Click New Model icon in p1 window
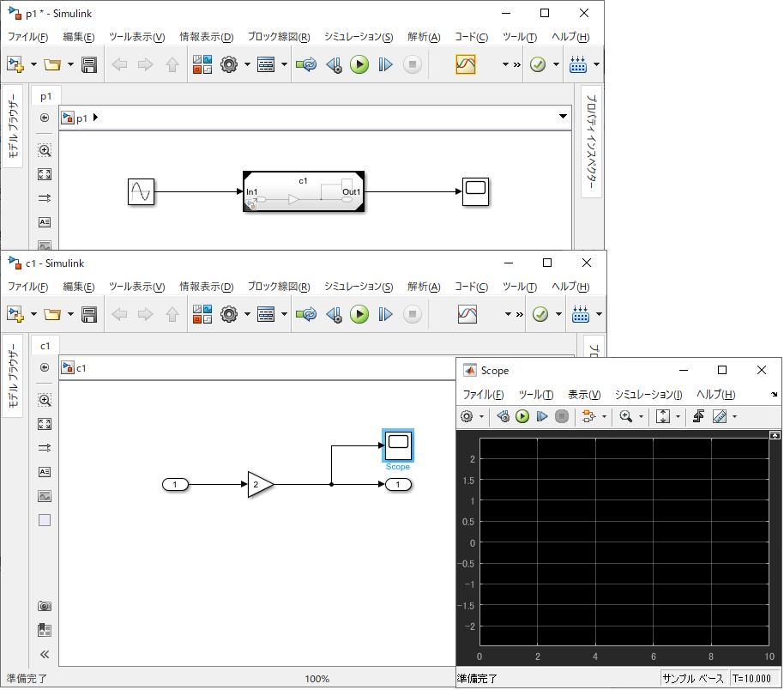Viewport: 784px width, 690px height. [15, 64]
